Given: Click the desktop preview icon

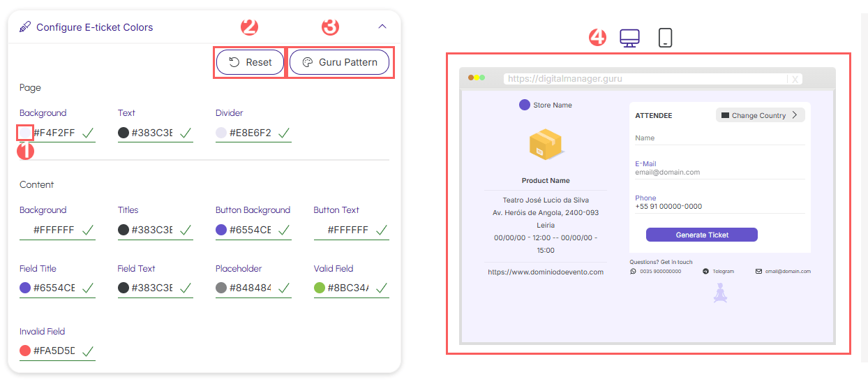Looking at the screenshot, I should coord(630,38).
